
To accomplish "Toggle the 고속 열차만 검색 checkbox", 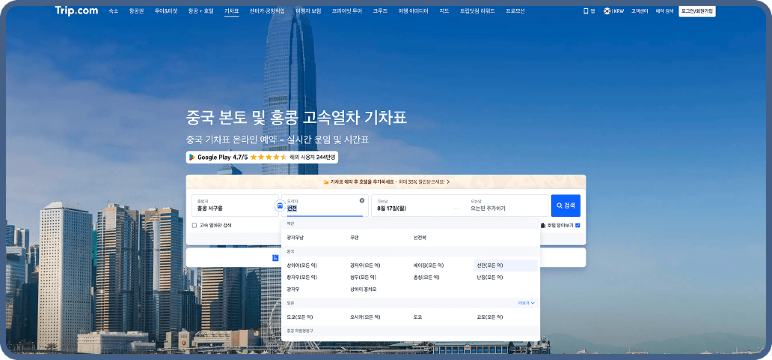I will pyautogui.click(x=194, y=225).
